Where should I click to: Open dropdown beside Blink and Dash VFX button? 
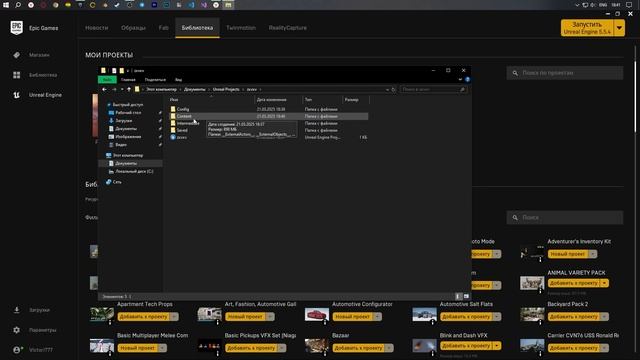coord(497,345)
